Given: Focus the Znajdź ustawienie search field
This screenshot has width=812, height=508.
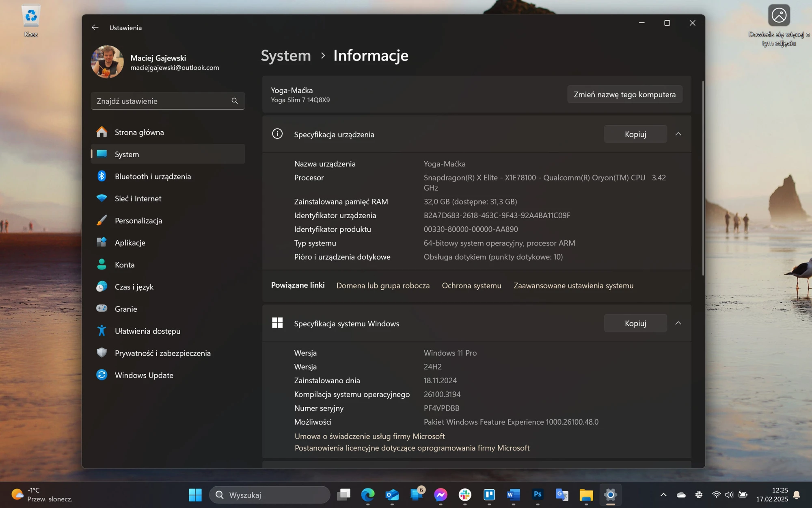Looking at the screenshot, I should 168,101.
